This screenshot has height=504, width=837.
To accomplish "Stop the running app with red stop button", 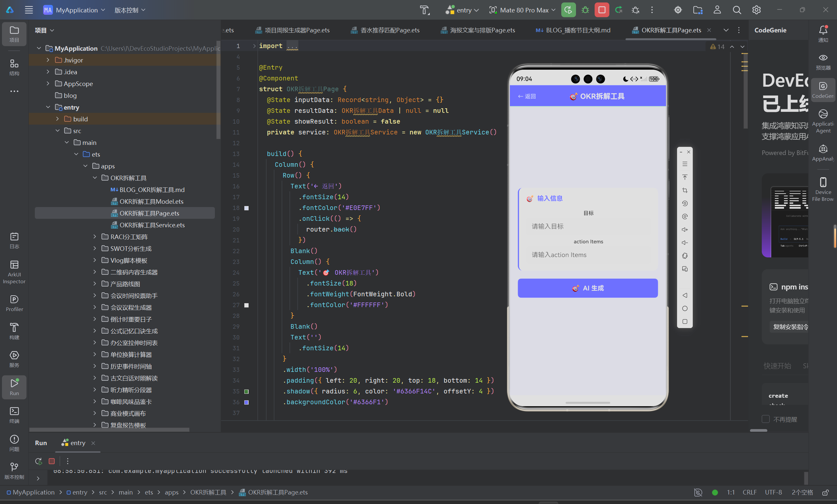I will tap(602, 10).
